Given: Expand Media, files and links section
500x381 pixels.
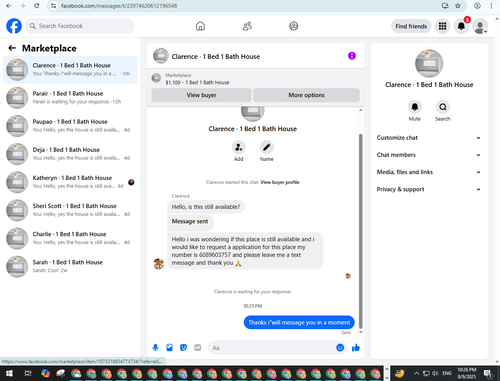Looking at the screenshot, I should click(x=429, y=172).
